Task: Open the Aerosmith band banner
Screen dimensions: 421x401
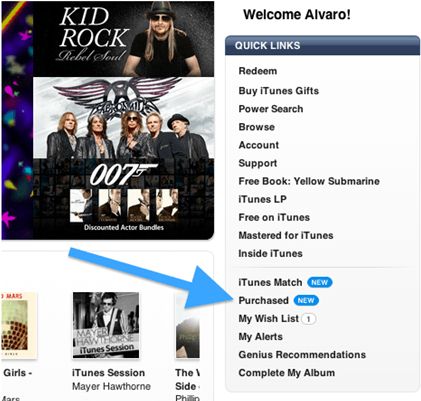Action: (x=124, y=118)
